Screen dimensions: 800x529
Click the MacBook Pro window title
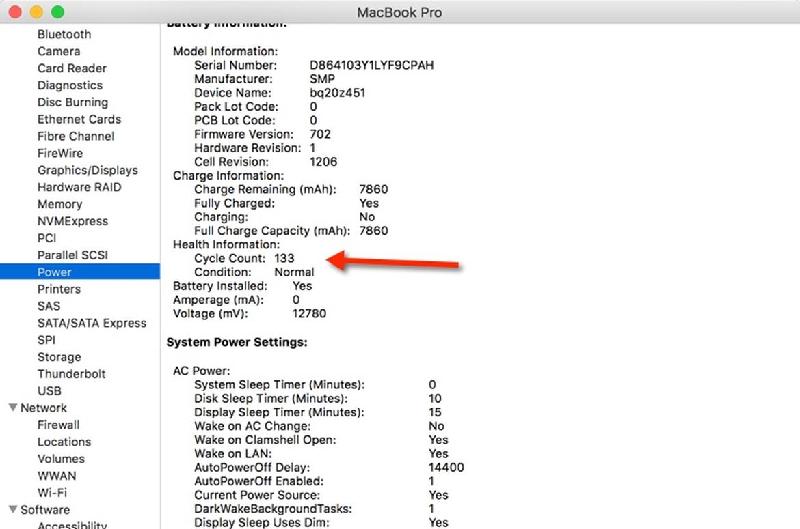399,12
